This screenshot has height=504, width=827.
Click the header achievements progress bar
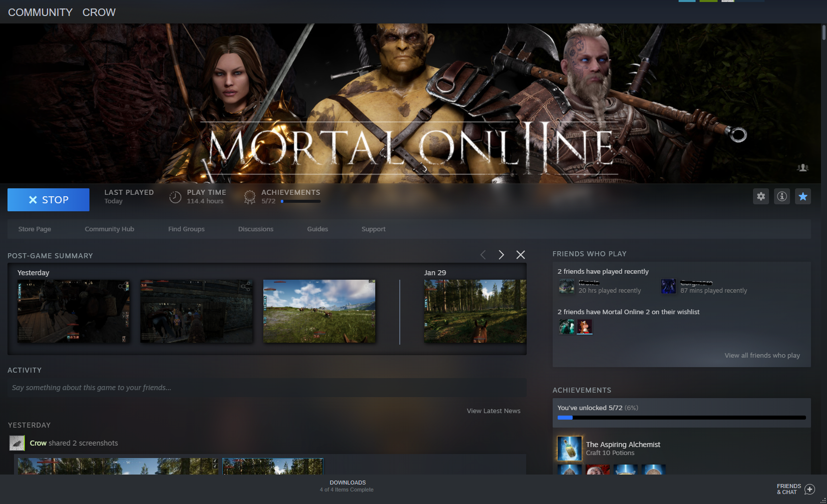click(300, 201)
